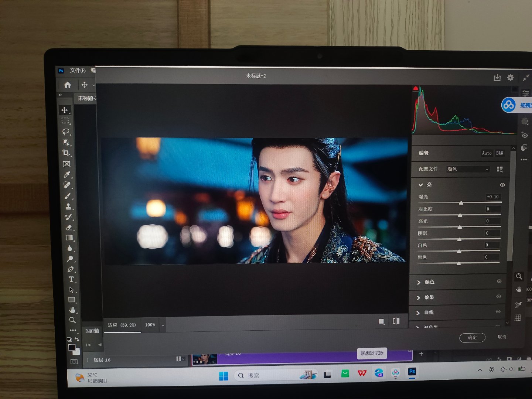Select the Camera Raw hand tool
532x399 pixels.
[x=519, y=290]
